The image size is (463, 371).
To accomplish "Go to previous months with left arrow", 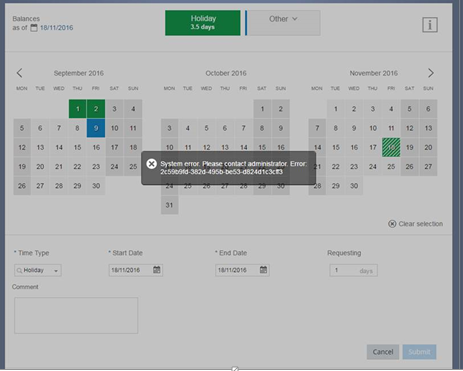I will 19,73.
